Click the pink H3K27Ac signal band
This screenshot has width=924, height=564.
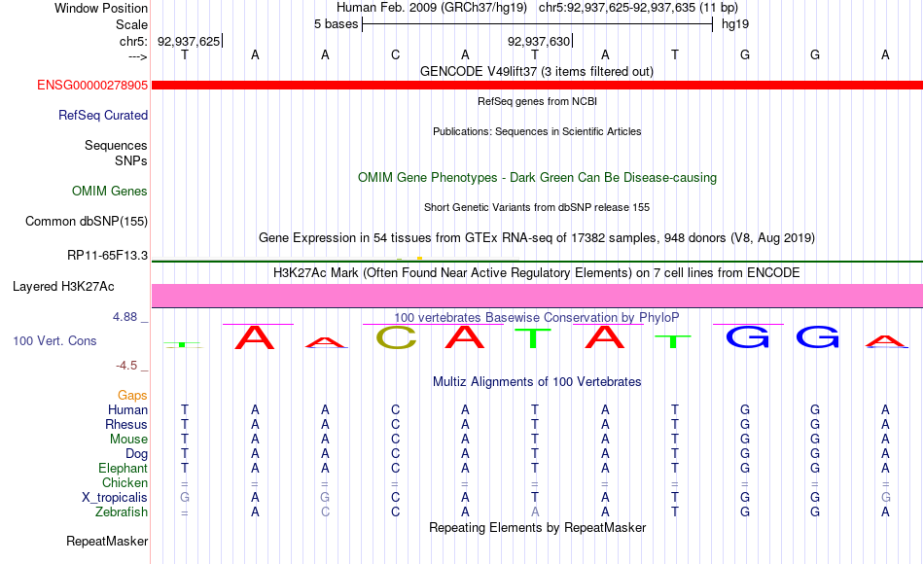(537, 296)
